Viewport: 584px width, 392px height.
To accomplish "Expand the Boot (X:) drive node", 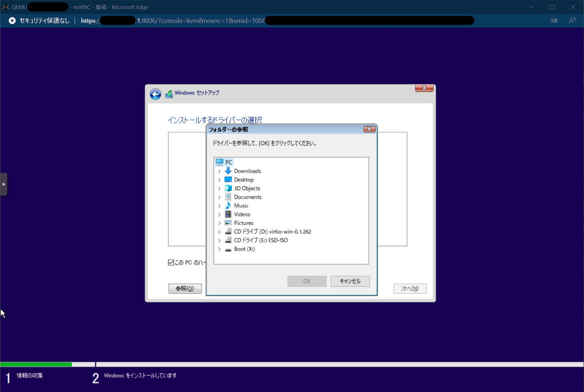I will [219, 249].
